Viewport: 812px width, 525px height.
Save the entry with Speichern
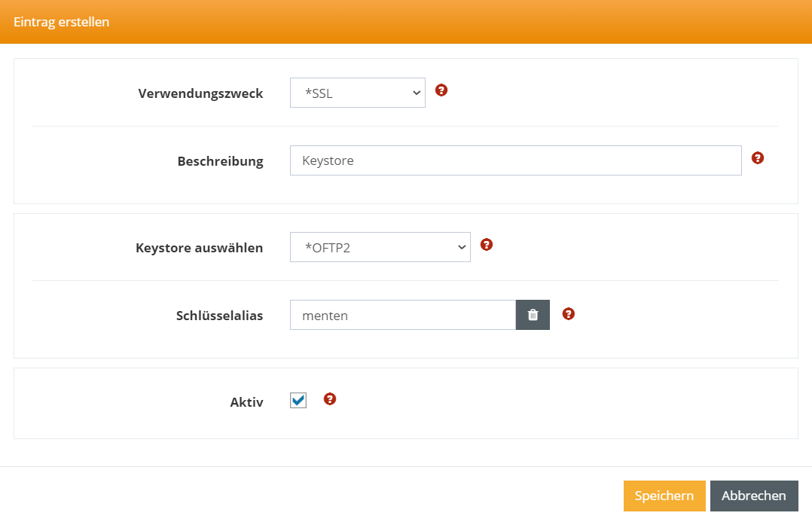tap(664, 496)
